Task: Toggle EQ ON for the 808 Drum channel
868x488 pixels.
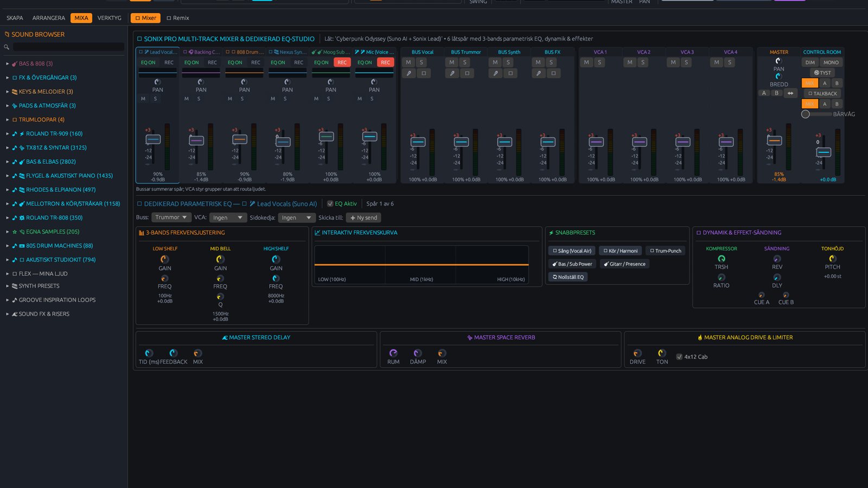Action: click(235, 62)
